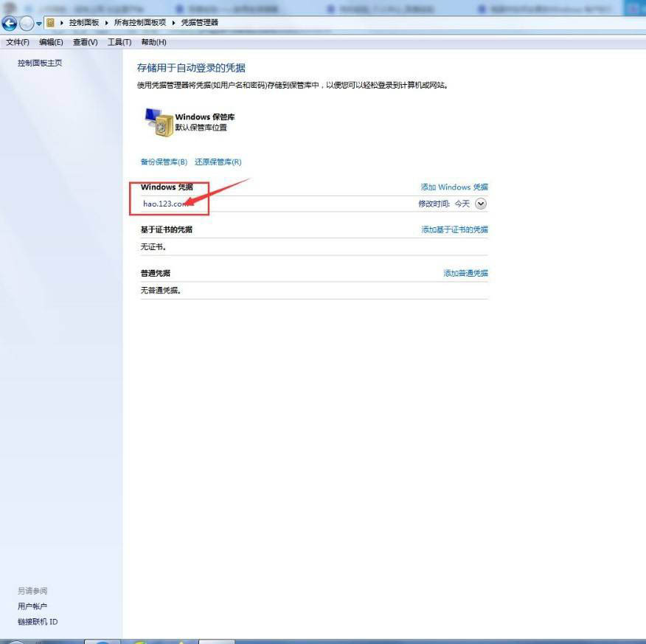Image resolution: width=646 pixels, height=644 pixels.
Task: Expand the hao.123.com credential chevron
Action: tap(481, 204)
